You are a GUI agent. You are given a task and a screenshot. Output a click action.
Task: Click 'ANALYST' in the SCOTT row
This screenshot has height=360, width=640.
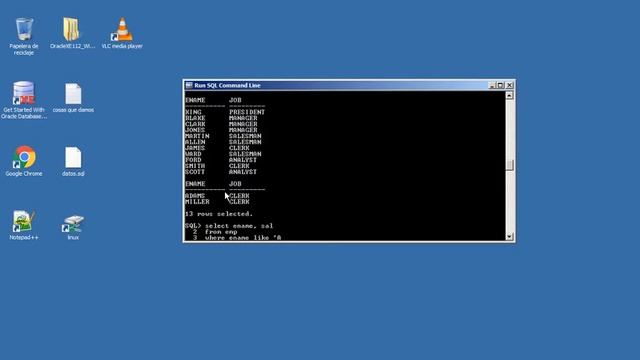(x=243, y=172)
